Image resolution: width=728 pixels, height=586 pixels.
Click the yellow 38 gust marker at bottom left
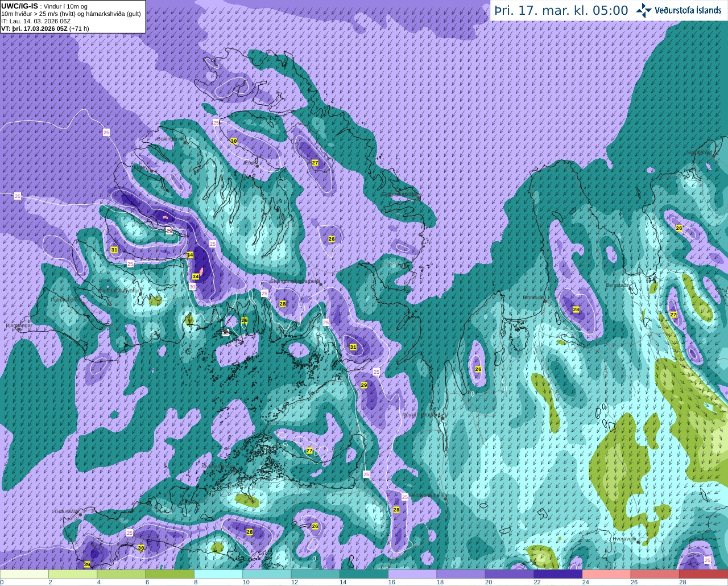coord(87,564)
